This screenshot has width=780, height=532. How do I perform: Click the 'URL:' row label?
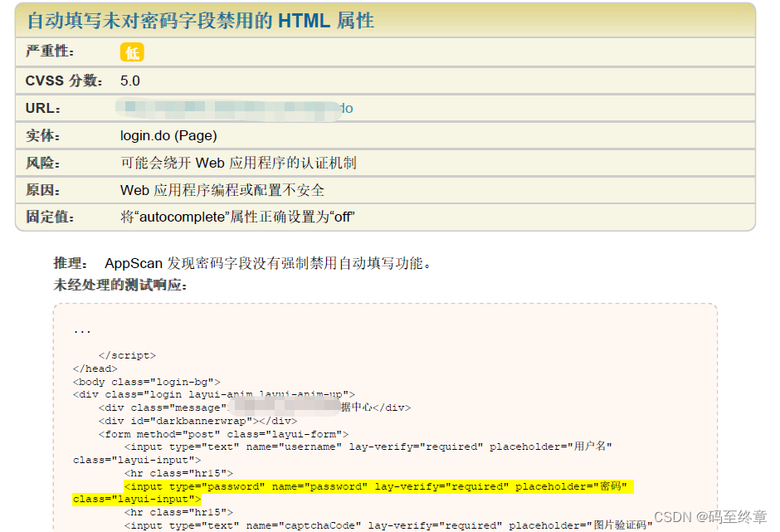tap(43, 109)
